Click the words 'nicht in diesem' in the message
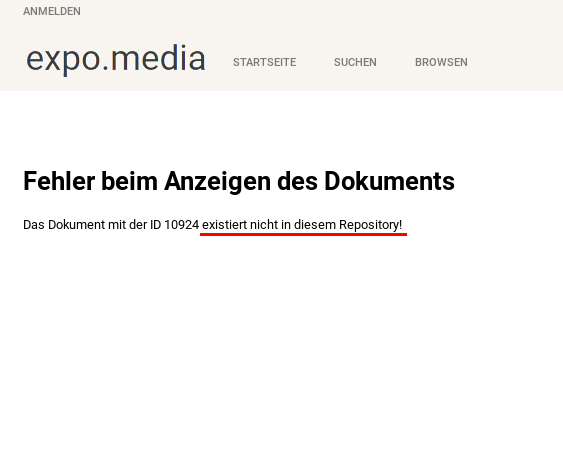Viewport: 563px width, 466px height. point(293,225)
